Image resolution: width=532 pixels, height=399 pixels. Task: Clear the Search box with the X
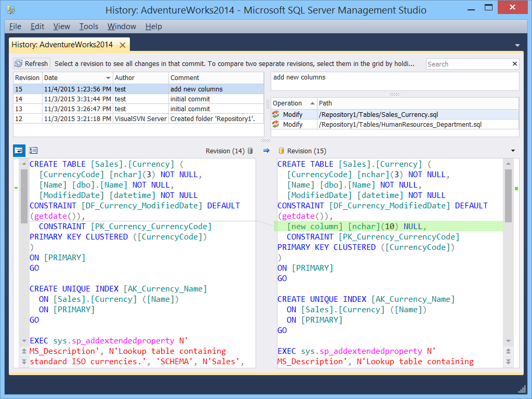point(515,64)
